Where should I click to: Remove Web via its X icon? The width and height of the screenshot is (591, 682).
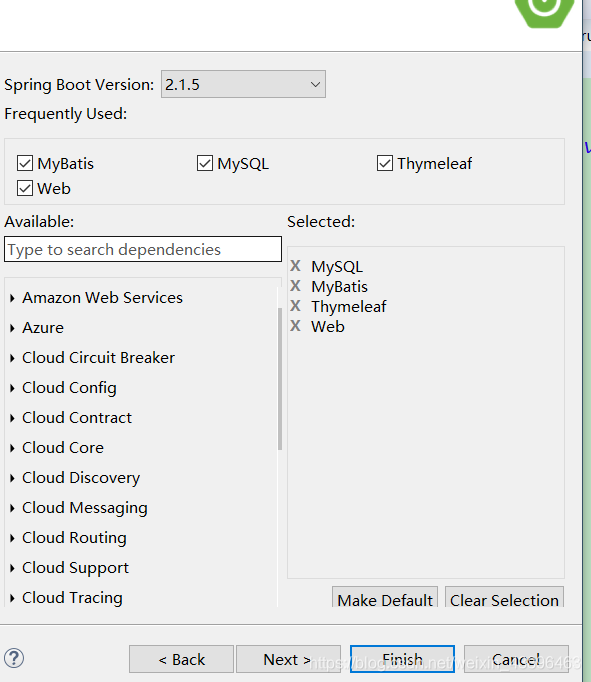(295, 326)
